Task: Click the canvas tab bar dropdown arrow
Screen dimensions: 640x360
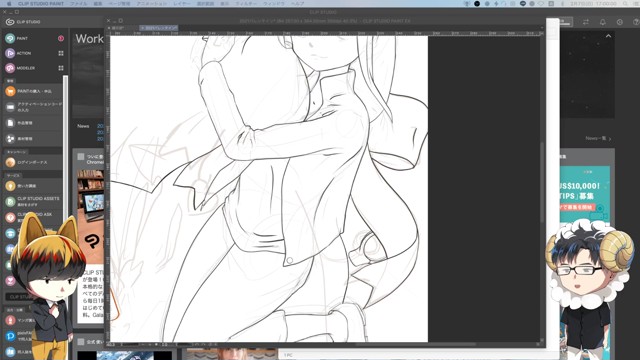Action: click(x=542, y=28)
